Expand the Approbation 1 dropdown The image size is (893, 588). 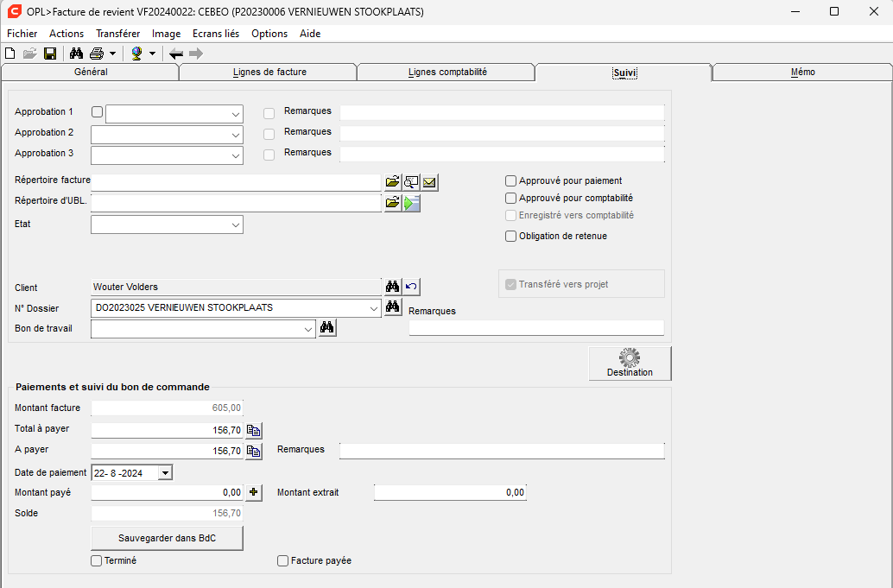pos(236,115)
